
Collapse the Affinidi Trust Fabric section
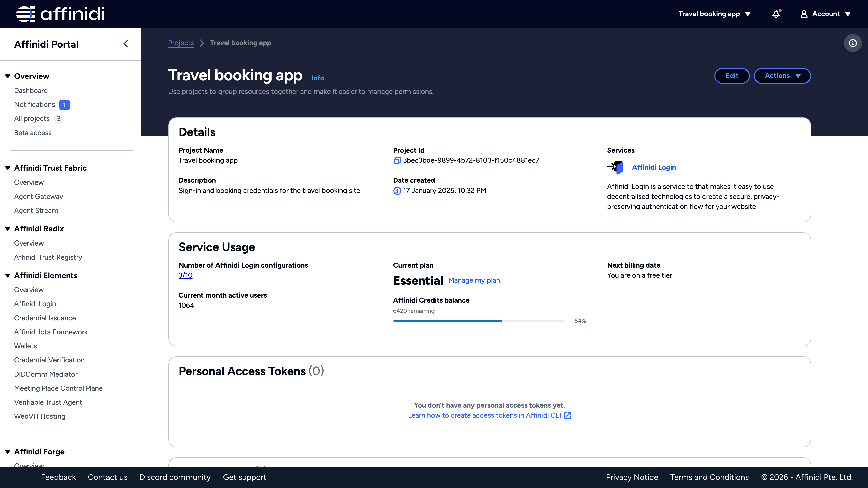pos(8,168)
